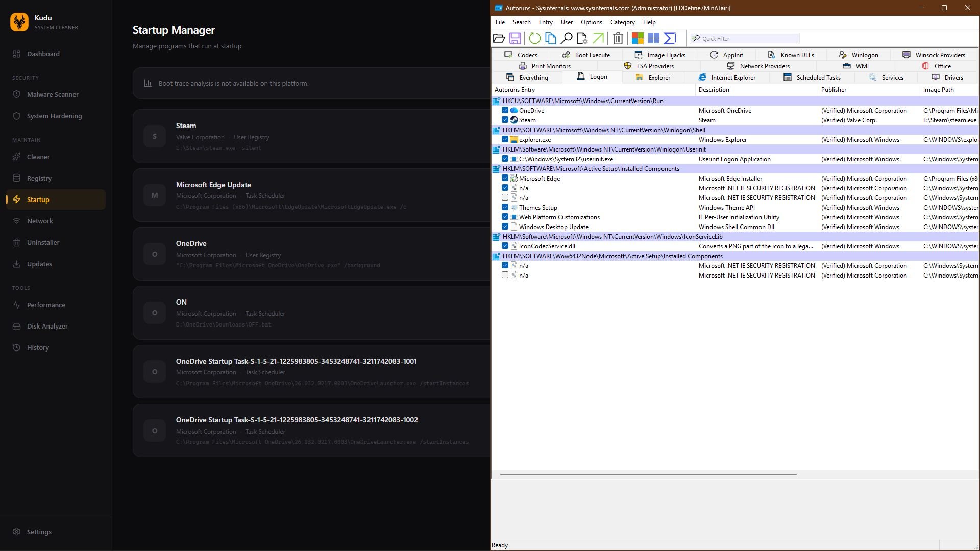
Task: Switch to the Winlogon tab
Action: click(858, 55)
